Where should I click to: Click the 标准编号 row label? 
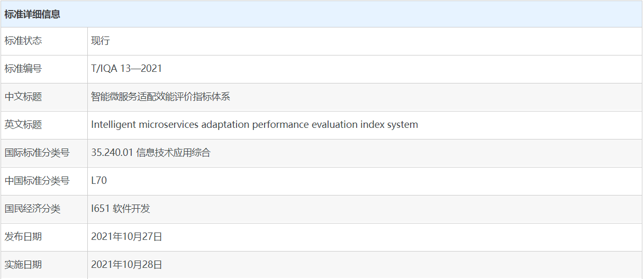pyautogui.click(x=23, y=69)
